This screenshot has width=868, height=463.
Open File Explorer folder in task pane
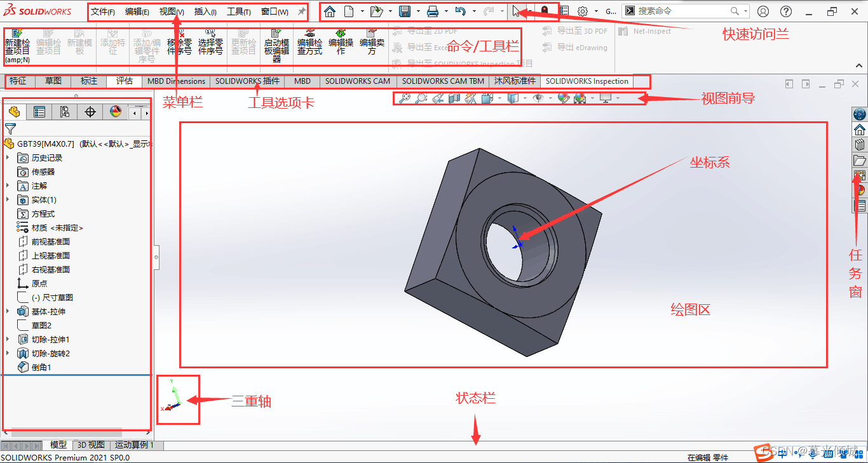tap(860, 160)
